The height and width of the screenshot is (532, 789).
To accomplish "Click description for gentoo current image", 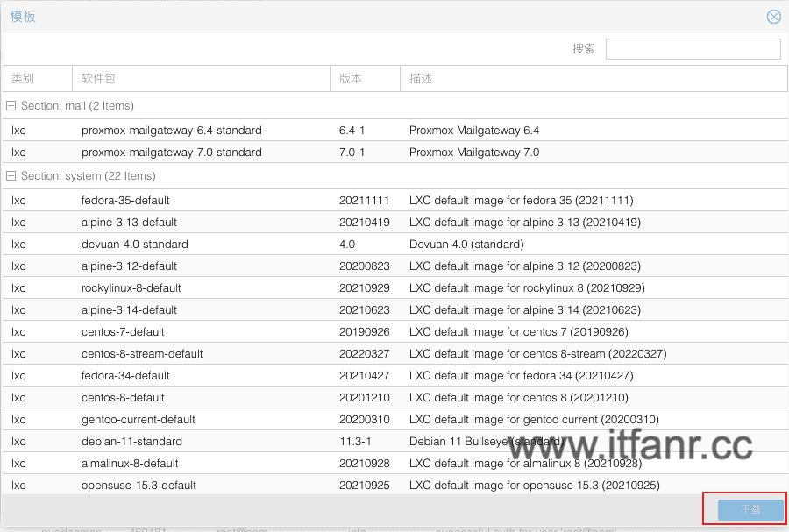I will 534,419.
